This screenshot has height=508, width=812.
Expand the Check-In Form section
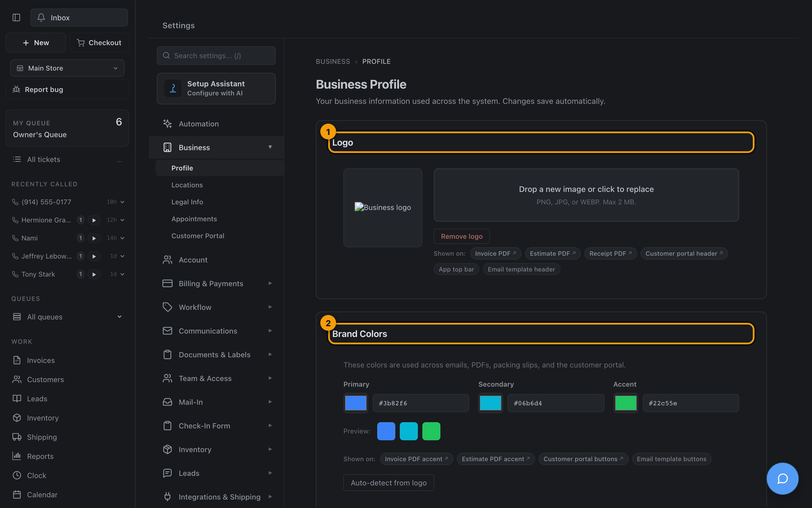pyautogui.click(x=270, y=426)
